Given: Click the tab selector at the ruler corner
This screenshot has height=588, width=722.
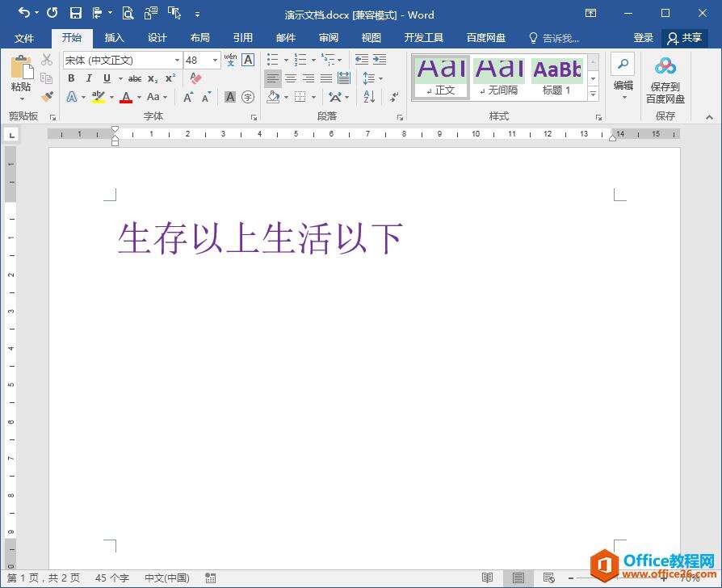Looking at the screenshot, I should click(11, 135).
